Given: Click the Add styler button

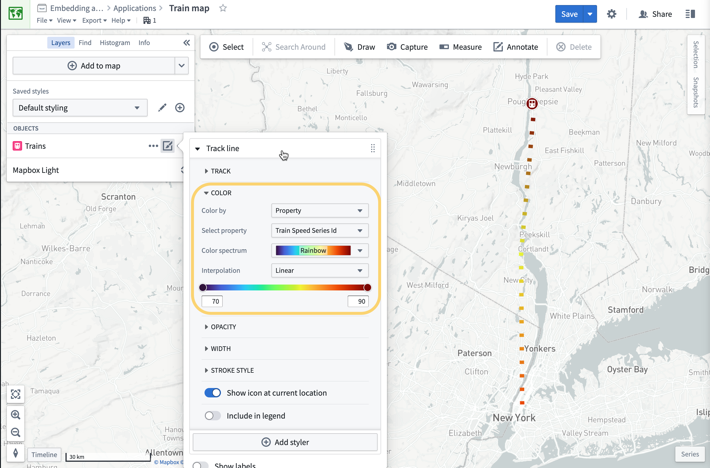Looking at the screenshot, I should click(x=285, y=442).
